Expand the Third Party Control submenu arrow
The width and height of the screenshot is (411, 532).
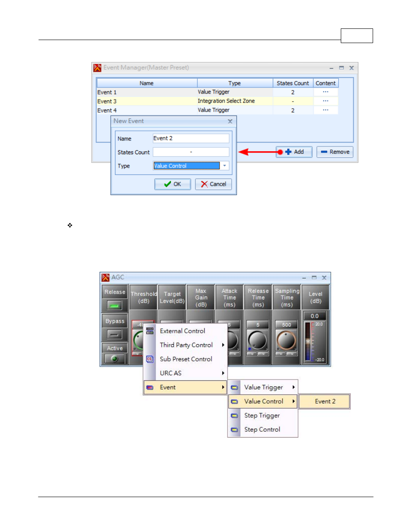point(223,345)
